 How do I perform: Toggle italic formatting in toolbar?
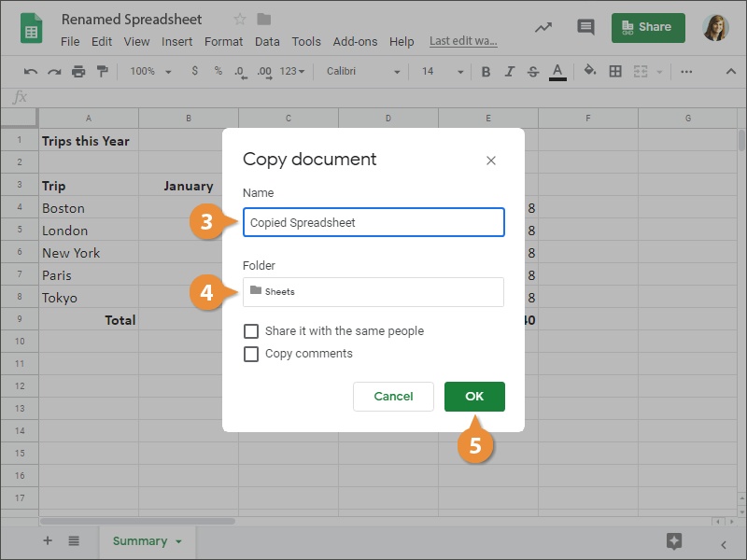pos(509,71)
